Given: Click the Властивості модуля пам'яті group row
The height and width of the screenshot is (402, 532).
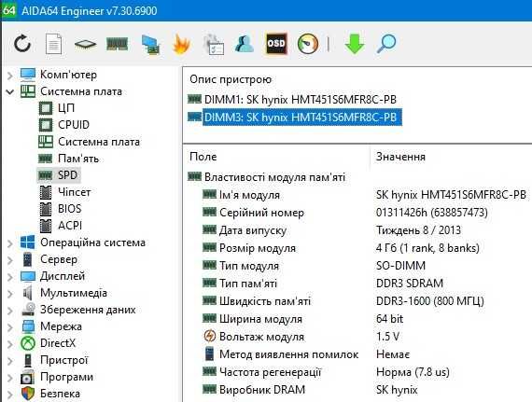Looking at the screenshot, I should pyautogui.click(x=266, y=177).
